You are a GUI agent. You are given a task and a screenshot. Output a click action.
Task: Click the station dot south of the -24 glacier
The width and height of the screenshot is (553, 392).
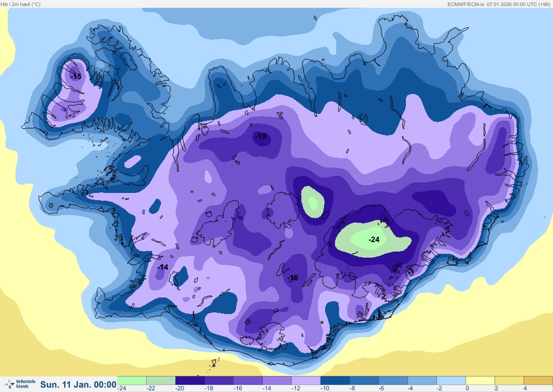pos(322,322)
